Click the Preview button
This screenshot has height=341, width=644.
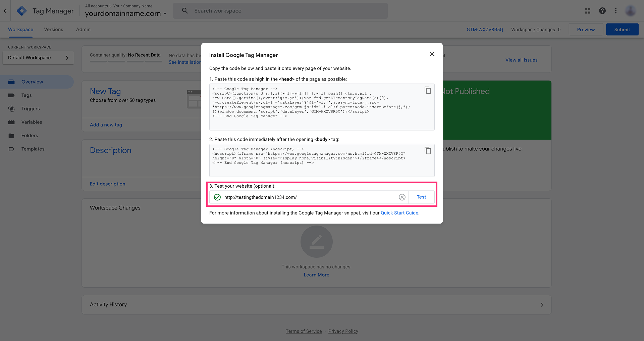pos(586,30)
